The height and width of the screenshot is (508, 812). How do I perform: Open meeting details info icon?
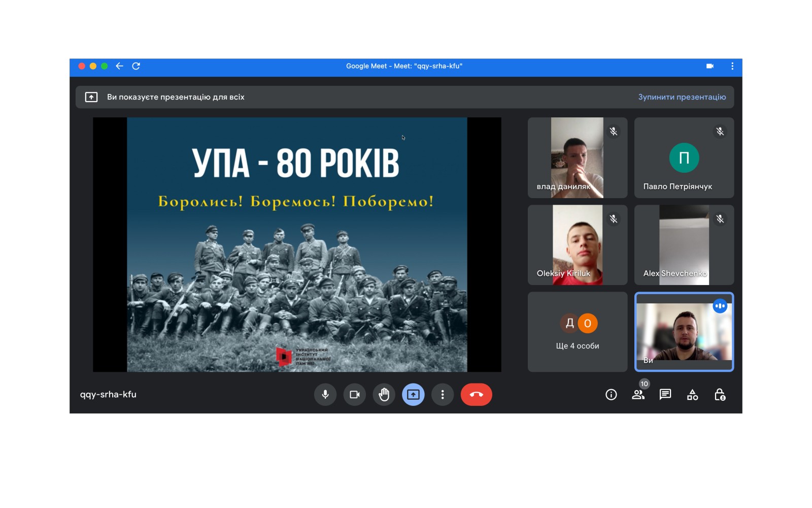coord(611,395)
